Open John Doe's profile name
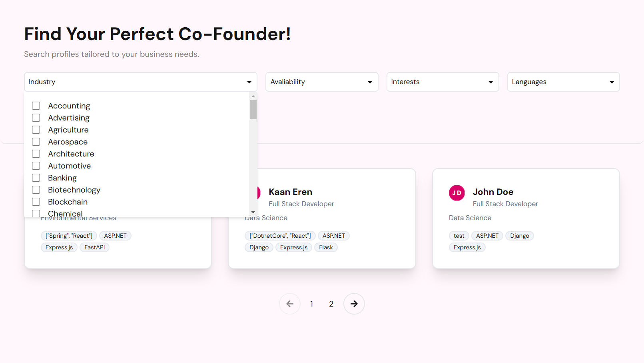The image size is (644, 363). pos(493,192)
